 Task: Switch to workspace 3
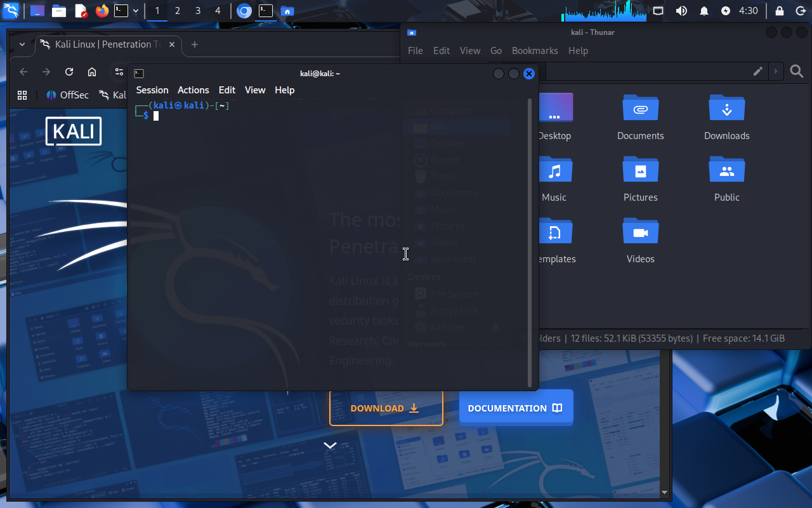(x=198, y=11)
